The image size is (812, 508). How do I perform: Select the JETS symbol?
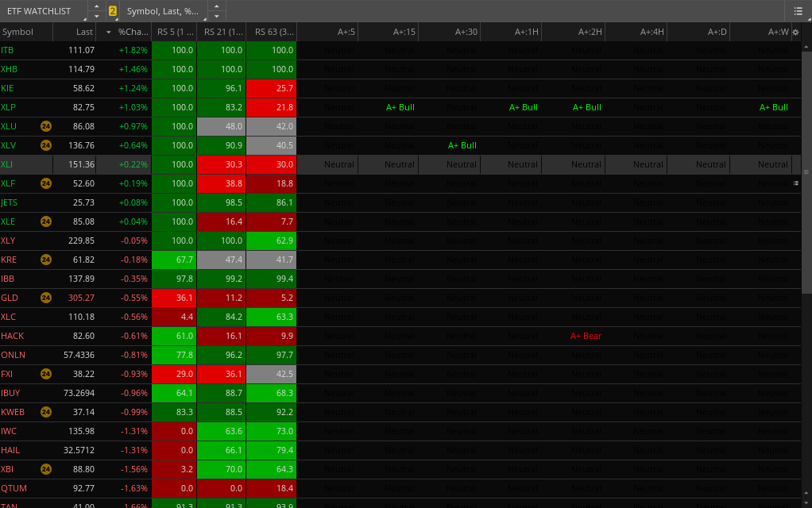(x=9, y=202)
